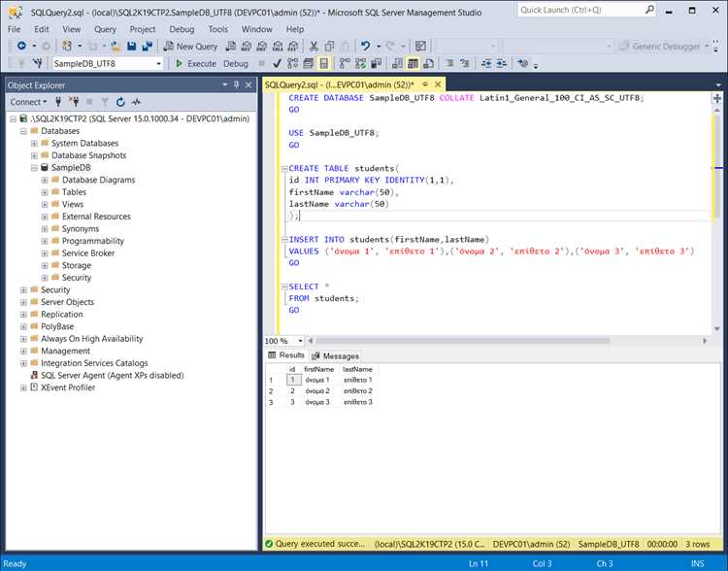
Task: Click the Disconnect icon in Object Explorer
Action: tap(74, 102)
